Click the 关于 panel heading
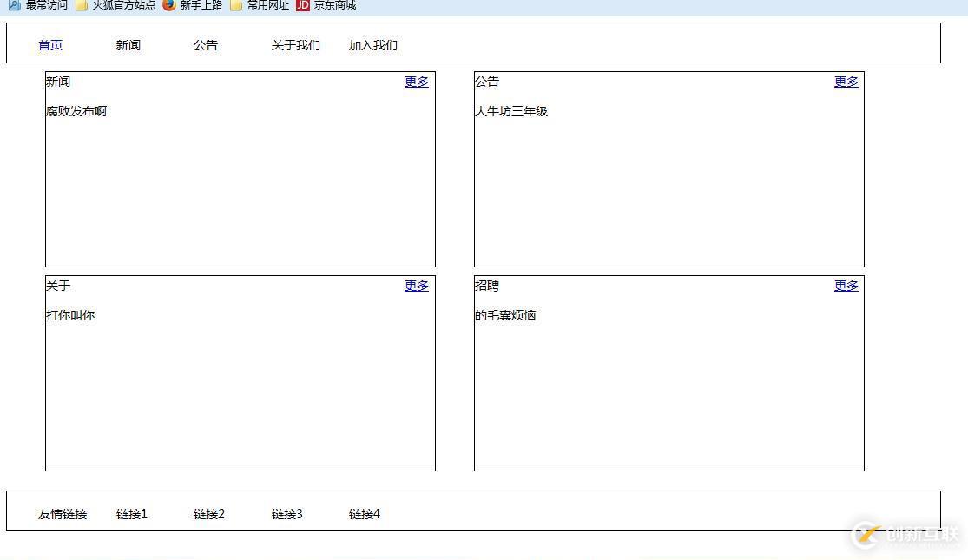Viewport: 968px width, 560px height. click(x=58, y=286)
